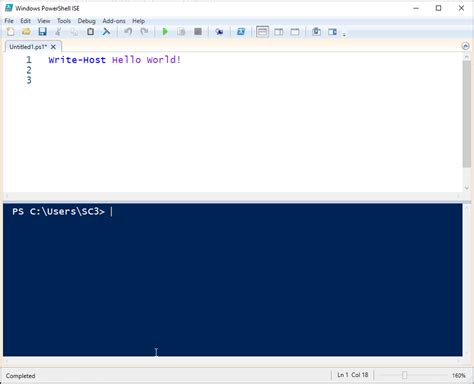474x384 pixels.
Task: Open the File menu
Action: pos(9,21)
